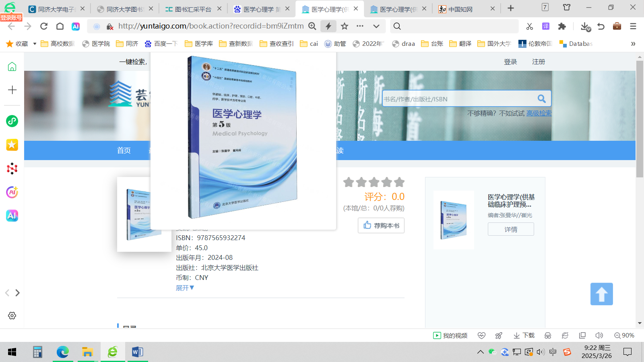
Task: Click the vertical scrollbar thumb
Action: coord(640,119)
